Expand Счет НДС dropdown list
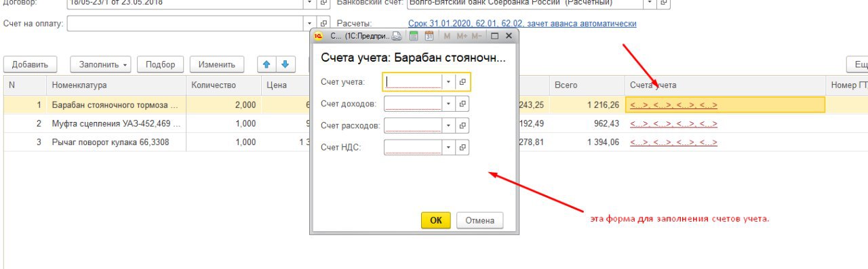 click(448, 147)
